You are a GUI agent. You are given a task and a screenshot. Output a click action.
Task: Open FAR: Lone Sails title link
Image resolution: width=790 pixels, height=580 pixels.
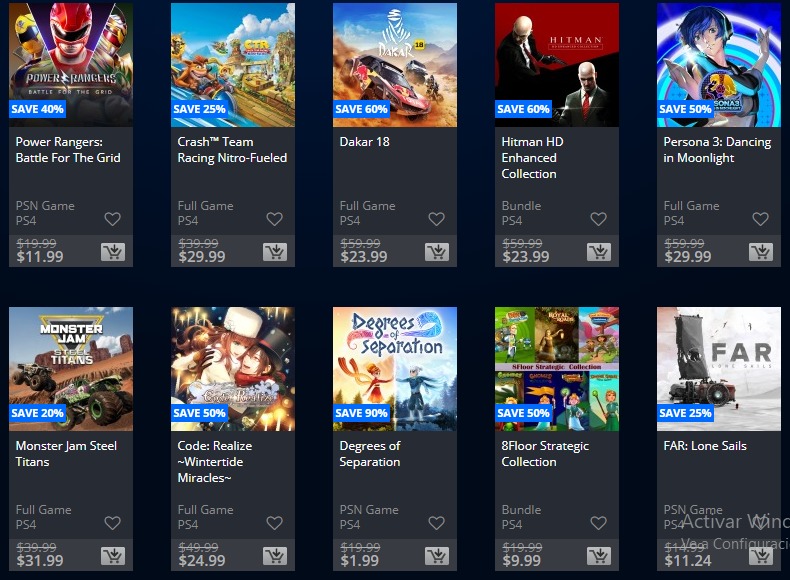pyautogui.click(x=705, y=445)
